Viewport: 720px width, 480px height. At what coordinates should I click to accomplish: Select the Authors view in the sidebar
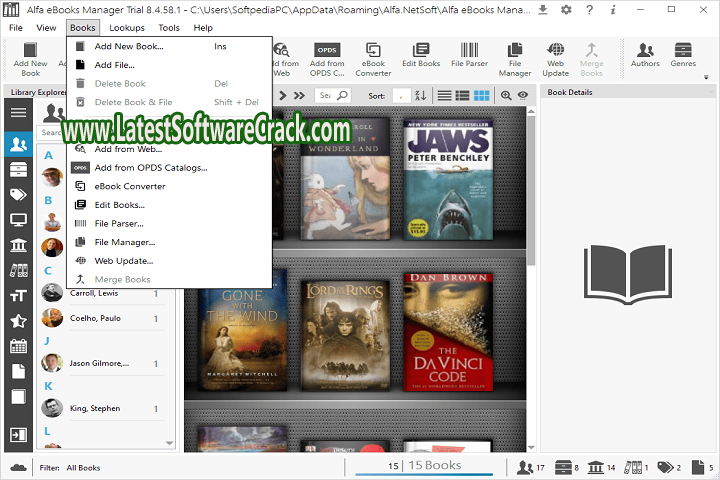point(18,144)
